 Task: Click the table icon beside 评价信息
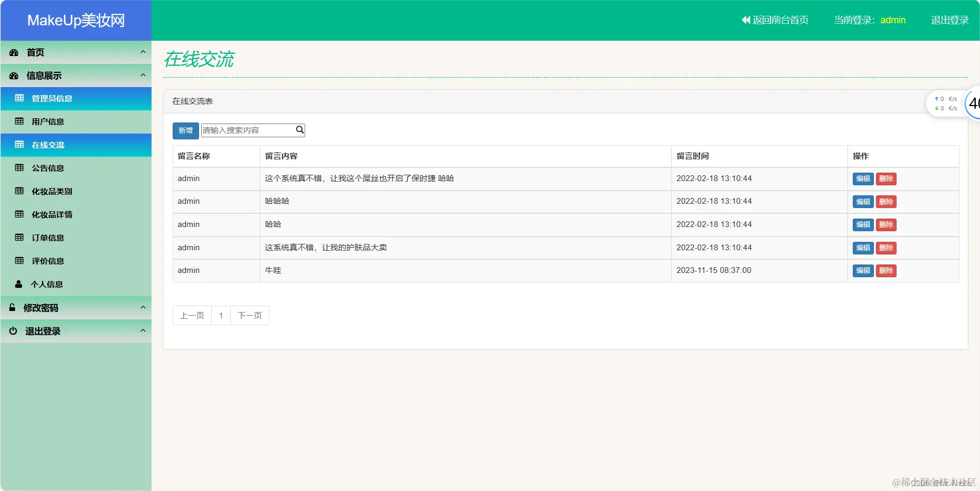point(20,261)
